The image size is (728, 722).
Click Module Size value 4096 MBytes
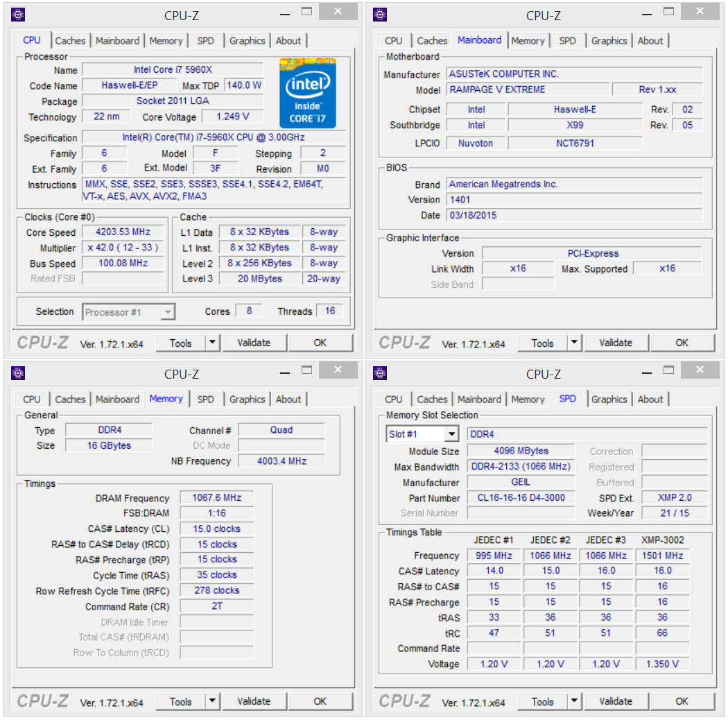[521, 451]
